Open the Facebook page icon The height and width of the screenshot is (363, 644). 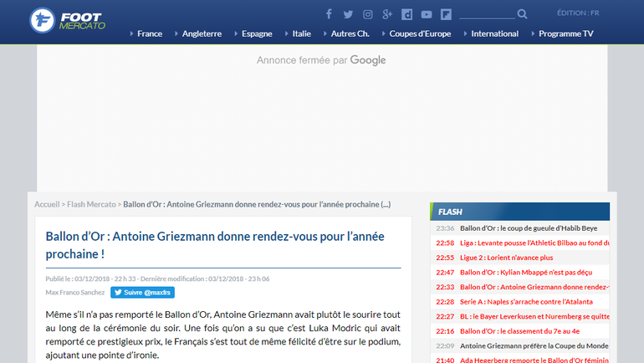tap(329, 14)
